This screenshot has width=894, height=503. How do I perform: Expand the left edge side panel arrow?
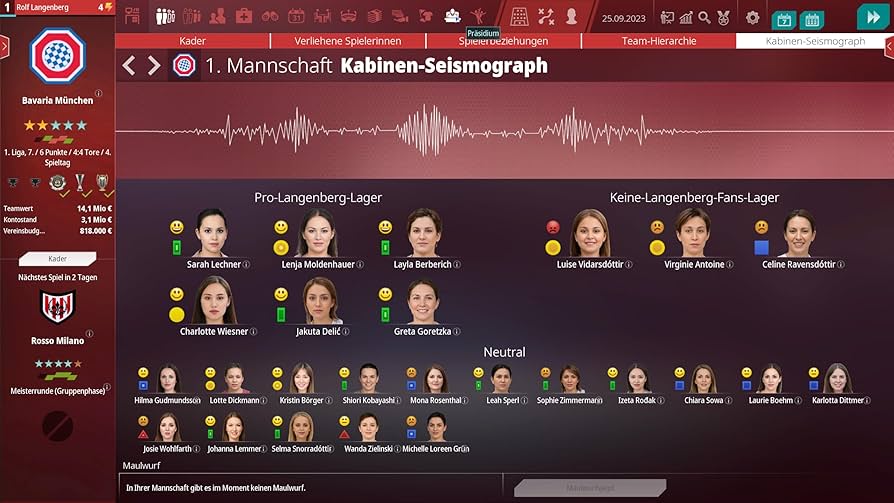tap(5, 47)
